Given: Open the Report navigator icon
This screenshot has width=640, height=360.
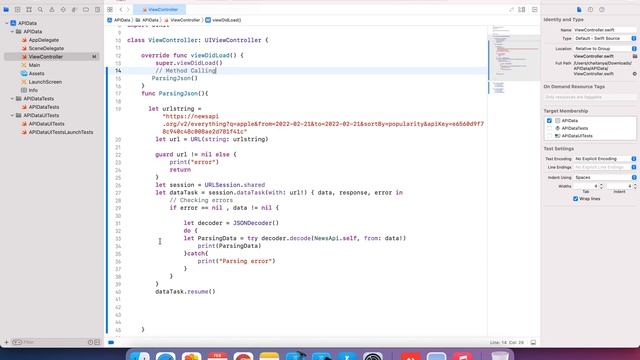Looking at the screenshot, I should coord(97,9).
